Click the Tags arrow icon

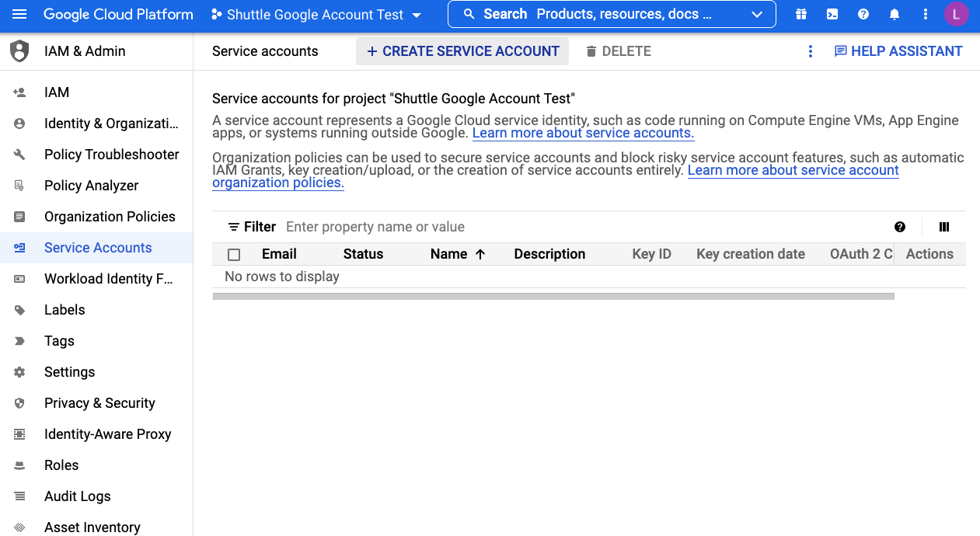pos(19,341)
